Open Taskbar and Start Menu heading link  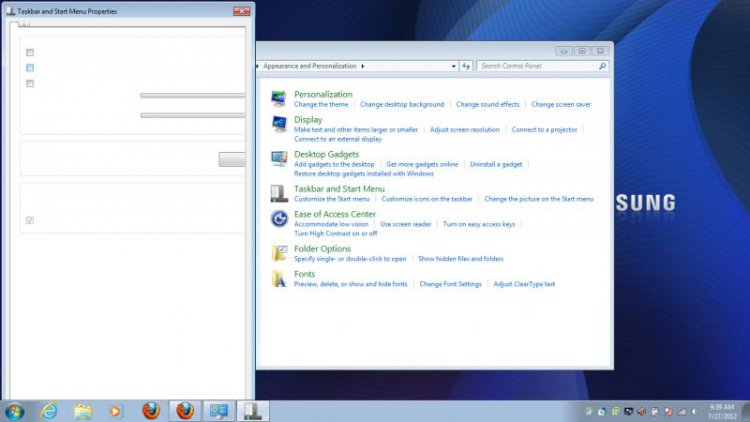coord(339,189)
